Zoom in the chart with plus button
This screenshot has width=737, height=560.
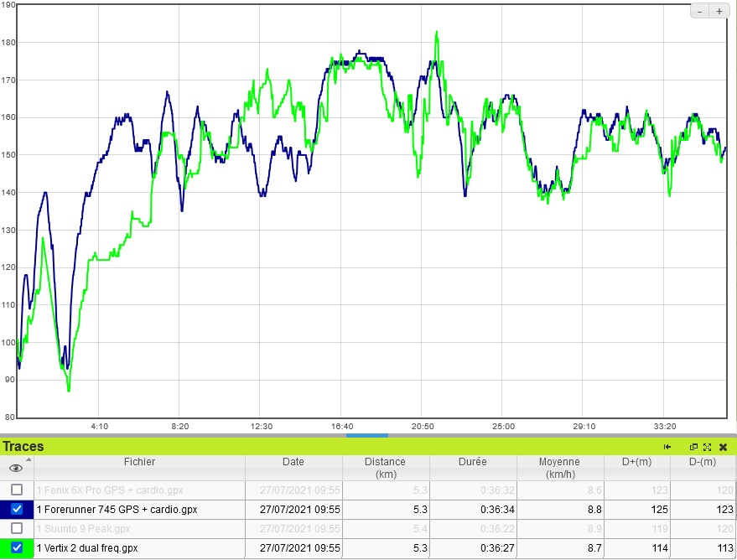tap(719, 11)
